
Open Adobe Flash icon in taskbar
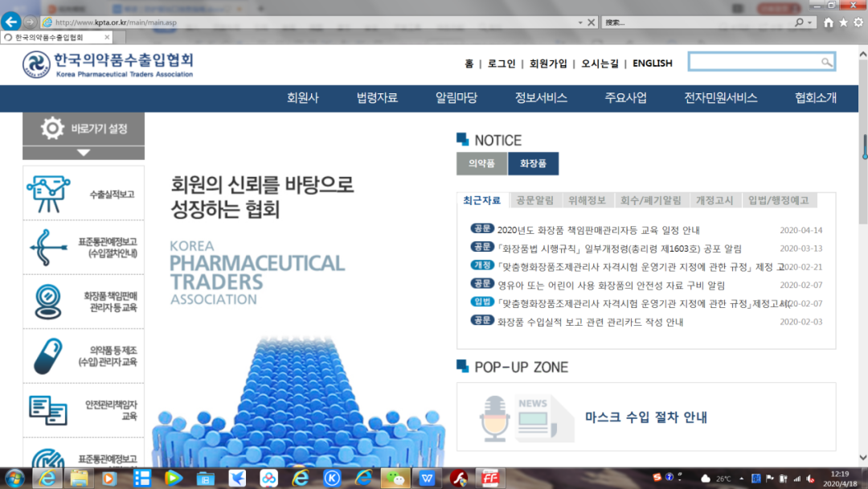[458, 478]
